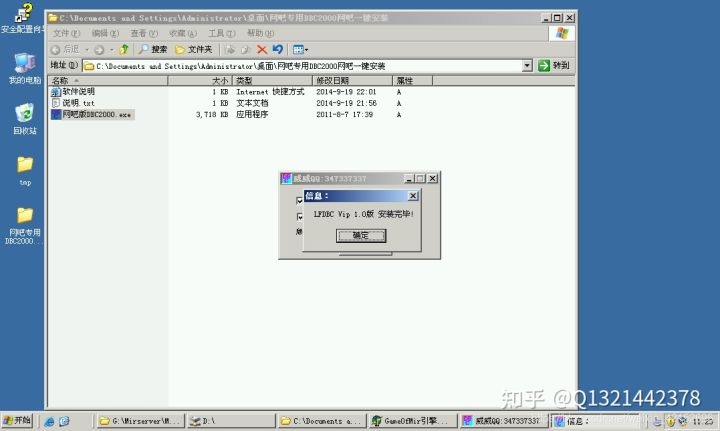Click the 开始 Start button

pos(17,421)
